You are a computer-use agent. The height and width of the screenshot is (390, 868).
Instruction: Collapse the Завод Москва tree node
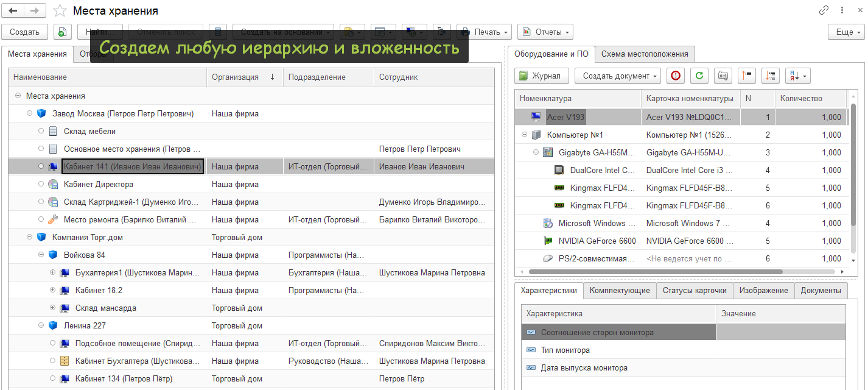coord(30,113)
